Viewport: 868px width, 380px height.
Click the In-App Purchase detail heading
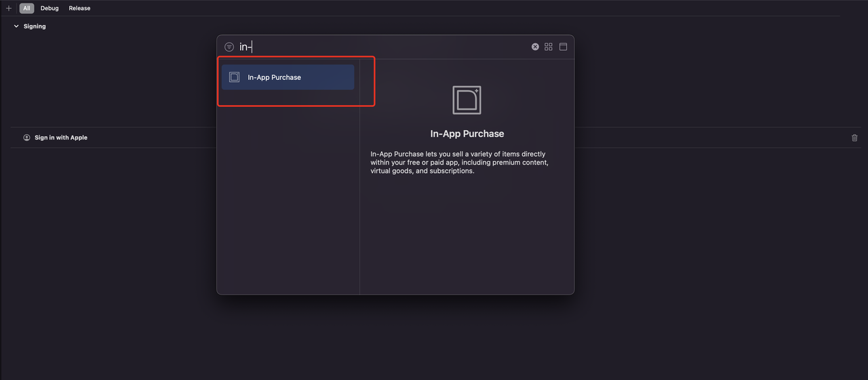click(x=467, y=133)
